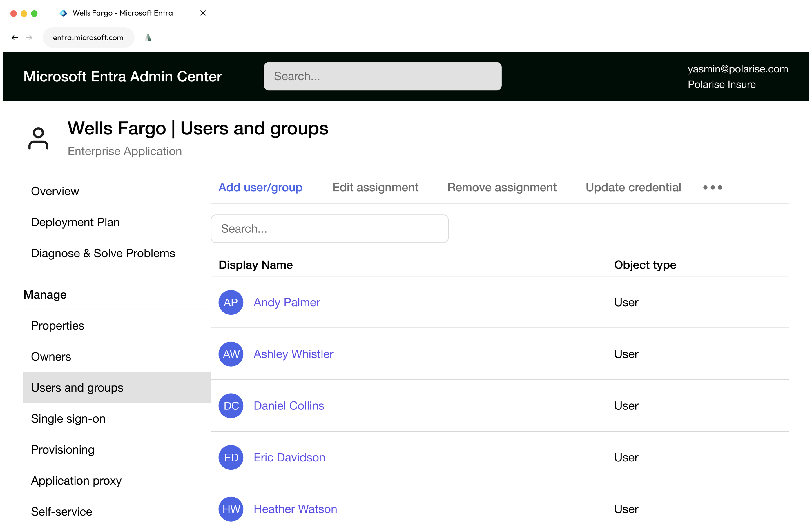This screenshot has width=812, height=526.
Task: Click User type in Eric Davidson row
Action: (x=626, y=457)
